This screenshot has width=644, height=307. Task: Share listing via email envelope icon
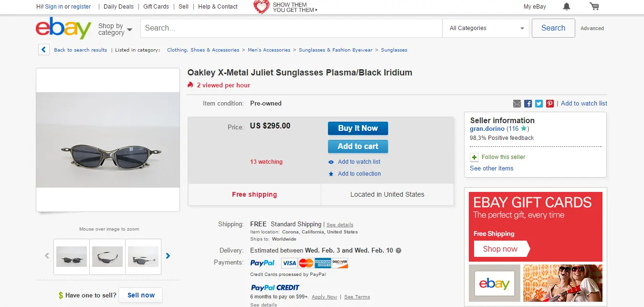coord(517,104)
